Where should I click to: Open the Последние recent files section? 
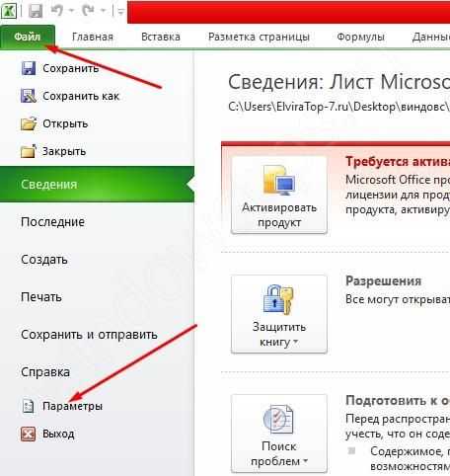pos(52,222)
